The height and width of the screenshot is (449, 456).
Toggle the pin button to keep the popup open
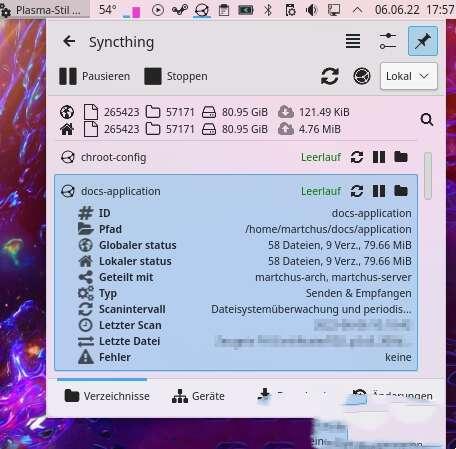click(x=423, y=41)
